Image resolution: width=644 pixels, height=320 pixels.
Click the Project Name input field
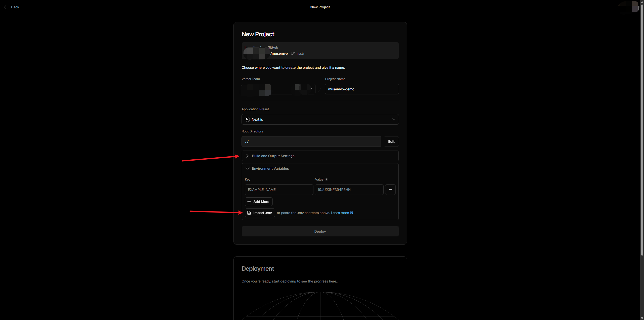[x=362, y=89]
